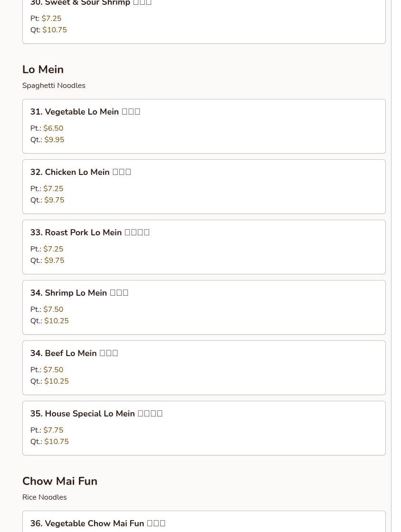Pick the $9.95 quart price
The height and width of the screenshot is (532, 401).
[x=54, y=140]
